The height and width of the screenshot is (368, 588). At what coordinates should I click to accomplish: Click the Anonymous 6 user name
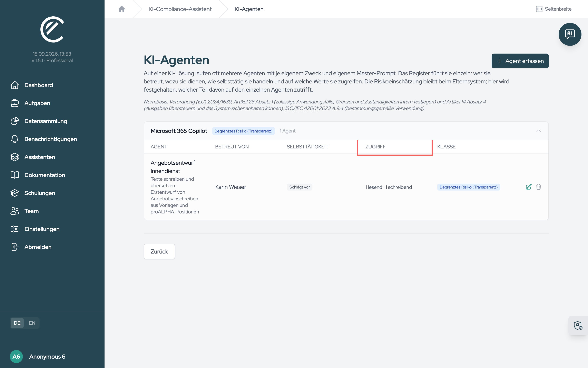(x=47, y=357)
